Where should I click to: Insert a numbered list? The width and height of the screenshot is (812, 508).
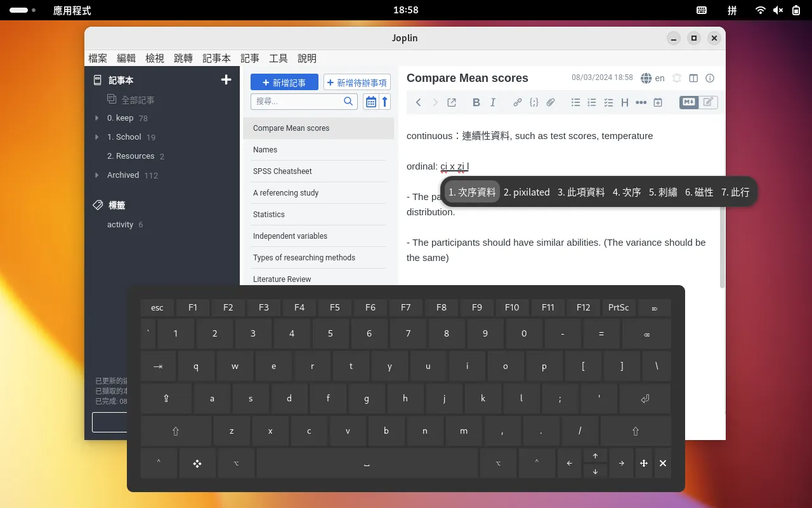tap(592, 102)
